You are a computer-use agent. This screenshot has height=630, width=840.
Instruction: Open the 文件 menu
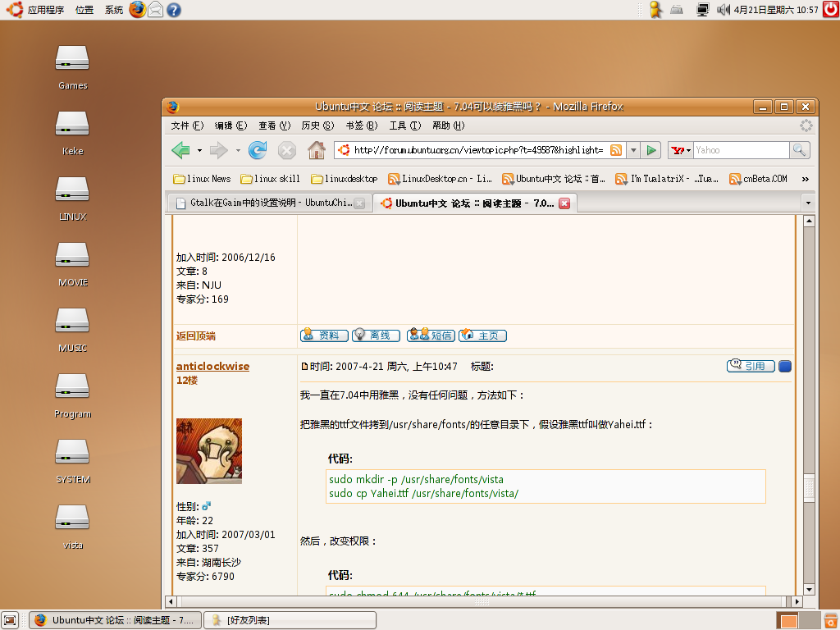click(x=187, y=126)
